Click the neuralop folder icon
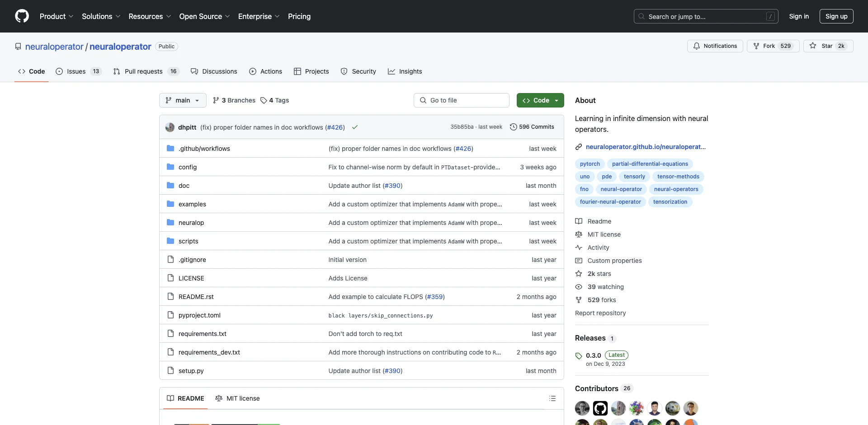The height and width of the screenshot is (425, 868). tap(170, 223)
